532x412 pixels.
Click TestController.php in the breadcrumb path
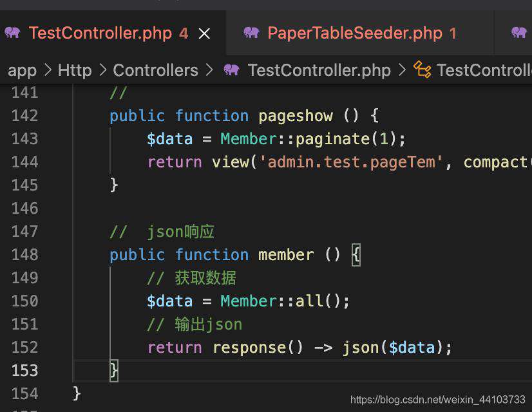(319, 70)
